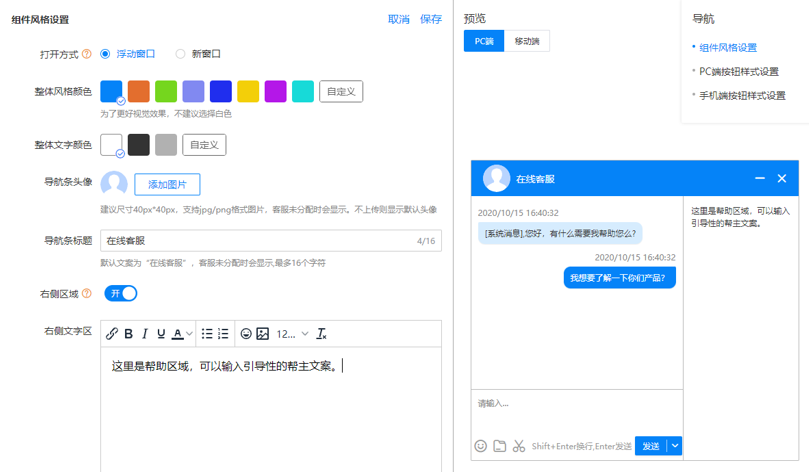Expand the font color dropdown arrow

coord(189,334)
